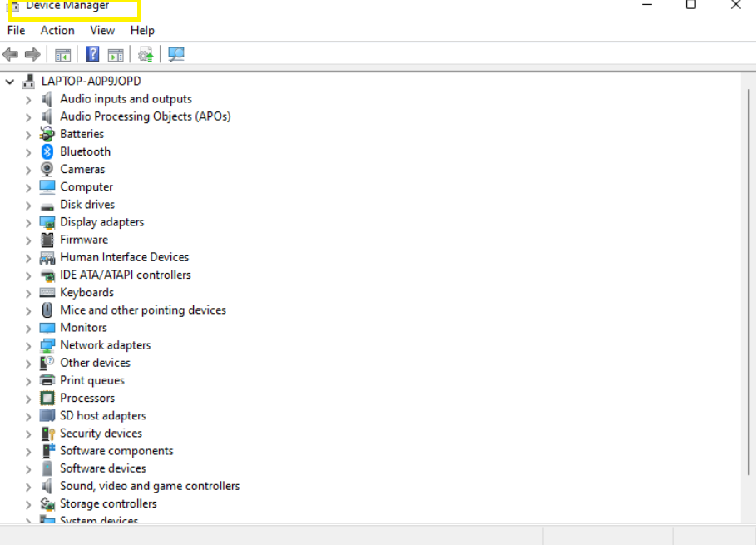756x545 pixels.
Task: Click the Back arrow toolbar button
Action: (10, 54)
